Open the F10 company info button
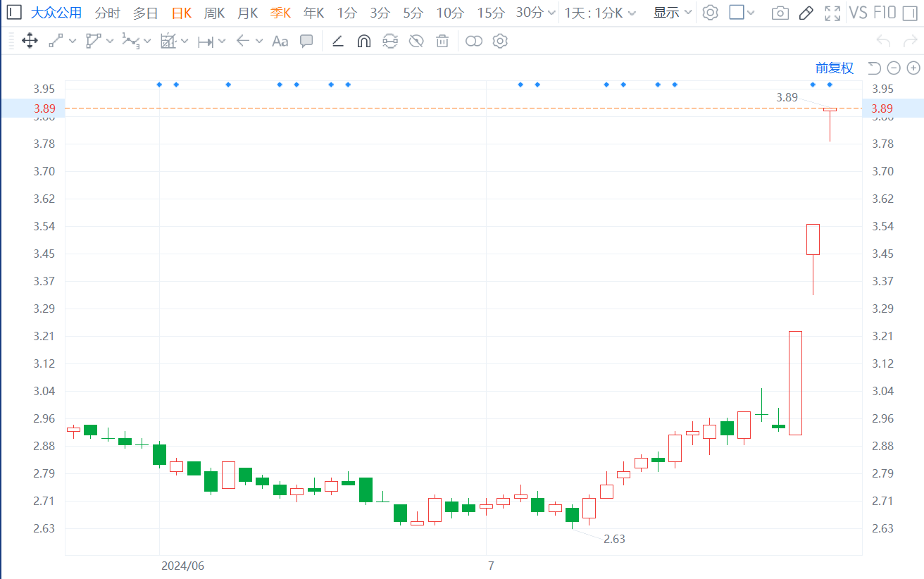 point(885,13)
